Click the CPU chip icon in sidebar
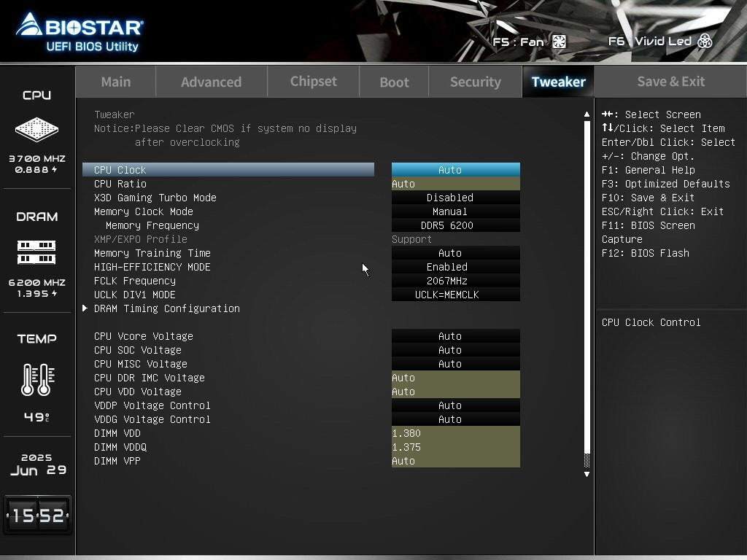The image size is (747, 560). 36,129
